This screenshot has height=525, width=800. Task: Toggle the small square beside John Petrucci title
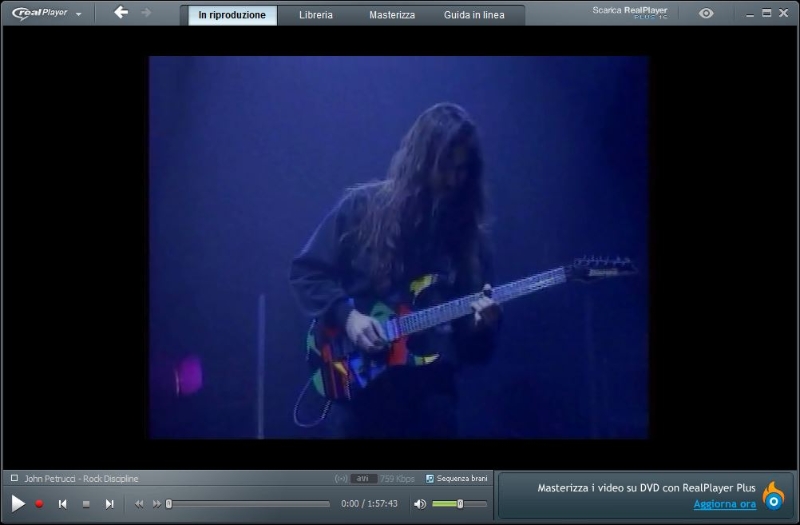tap(14, 479)
